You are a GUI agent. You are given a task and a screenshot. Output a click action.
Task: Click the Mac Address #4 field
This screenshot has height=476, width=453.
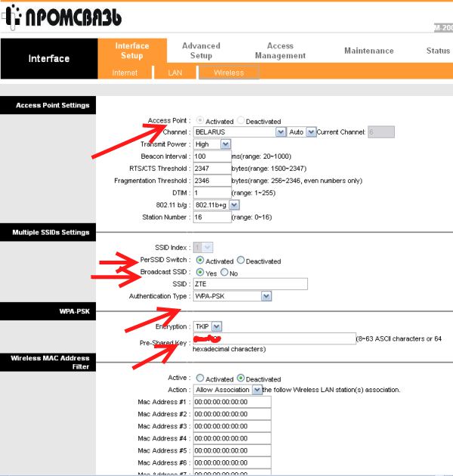point(232,439)
